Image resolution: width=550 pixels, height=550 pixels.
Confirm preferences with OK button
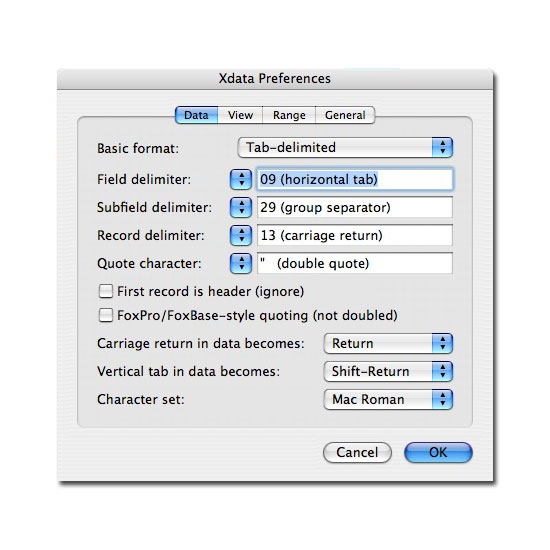438,452
